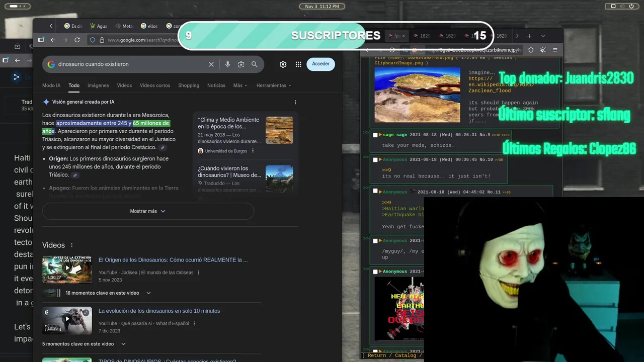The height and width of the screenshot is (362, 644).
Task: Reload the imageboard browser page
Action: [x=392, y=50]
